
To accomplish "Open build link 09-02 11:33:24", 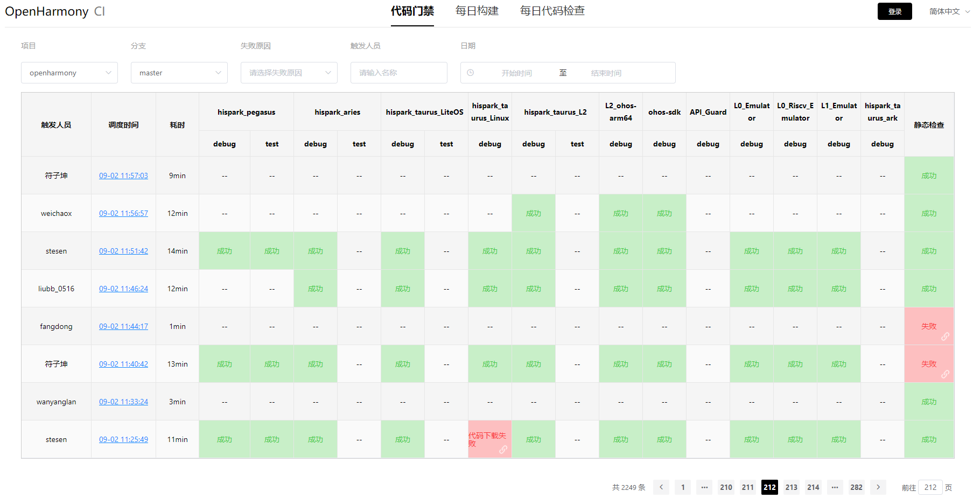I will (x=123, y=402).
